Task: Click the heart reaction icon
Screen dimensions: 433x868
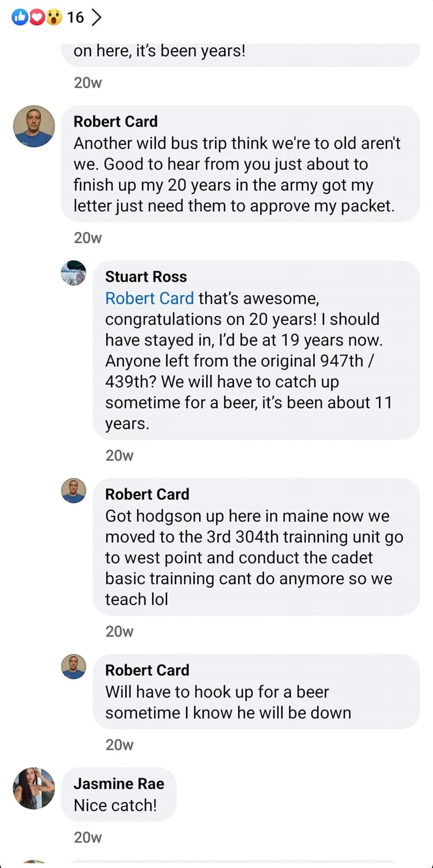Action: [x=36, y=17]
